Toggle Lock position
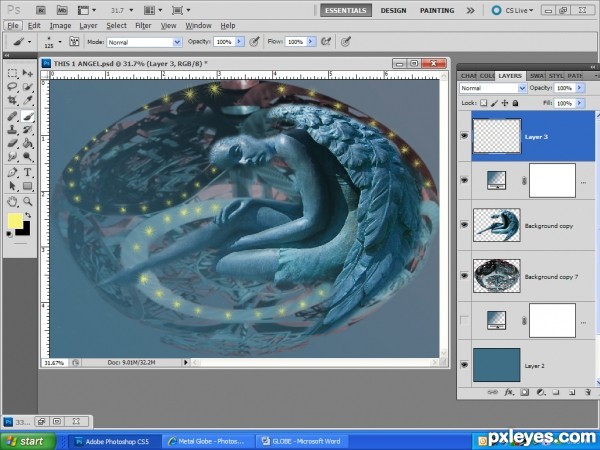600x450 pixels. (505, 103)
